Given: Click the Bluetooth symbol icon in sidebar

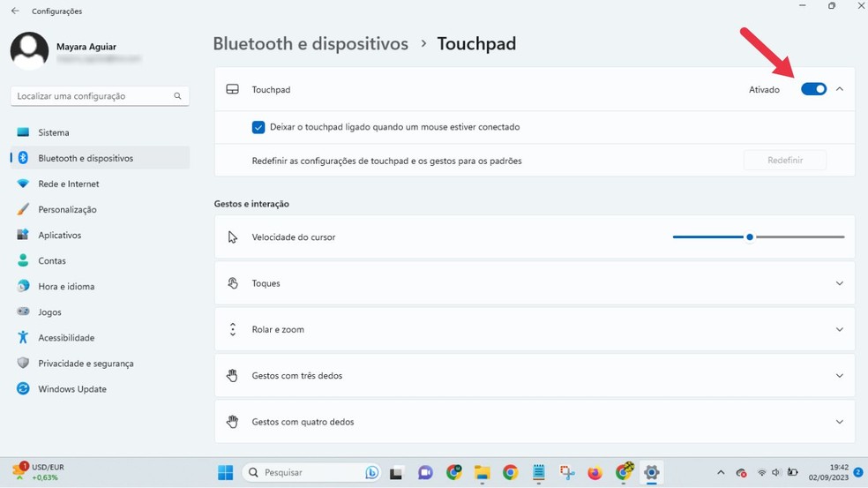Looking at the screenshot, I should point(23,158).
